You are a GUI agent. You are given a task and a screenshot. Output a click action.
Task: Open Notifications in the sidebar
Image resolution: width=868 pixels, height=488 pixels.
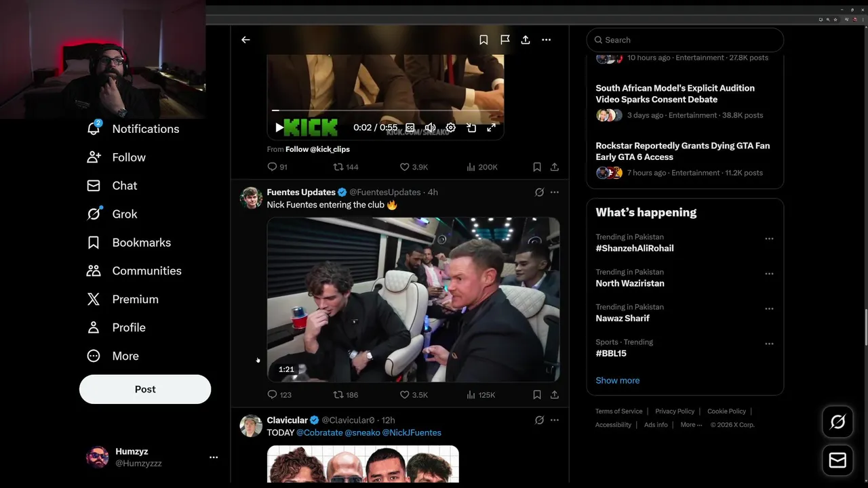(133, 129)
